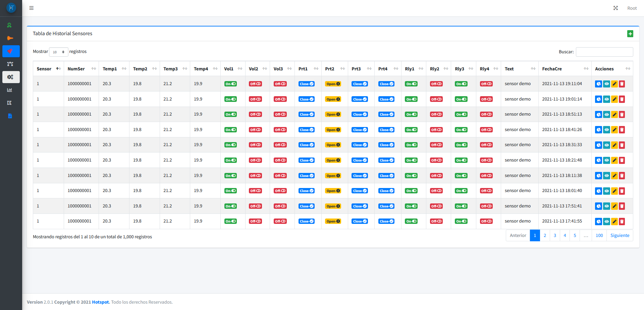Toggle the hamburger sidebar menu

pyautogui.click(x=32, y=8)
